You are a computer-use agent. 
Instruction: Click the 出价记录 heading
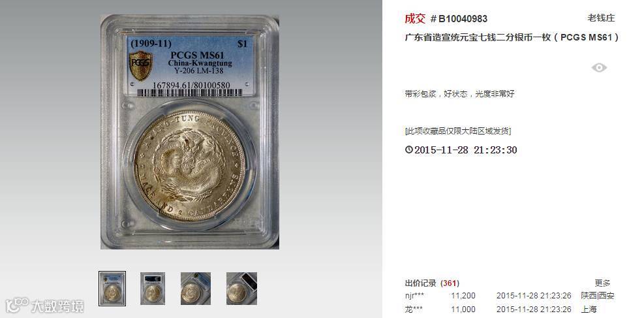point(421,283)
